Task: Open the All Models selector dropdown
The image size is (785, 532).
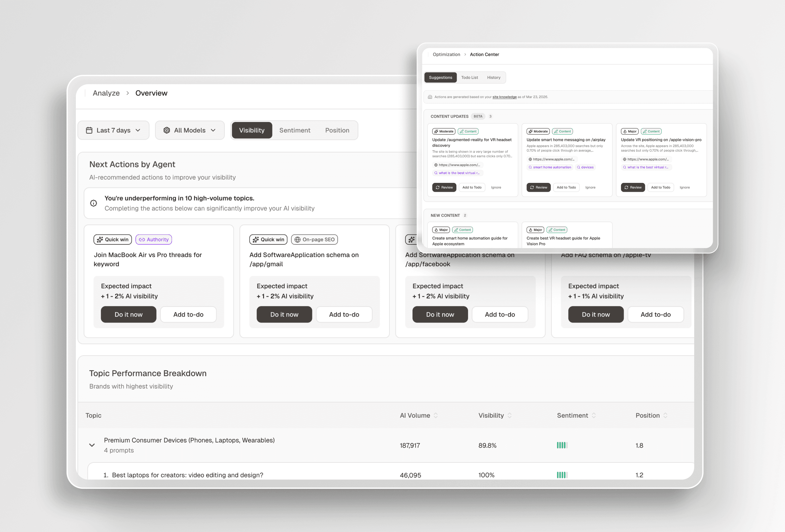Action: tap(190, 130)
